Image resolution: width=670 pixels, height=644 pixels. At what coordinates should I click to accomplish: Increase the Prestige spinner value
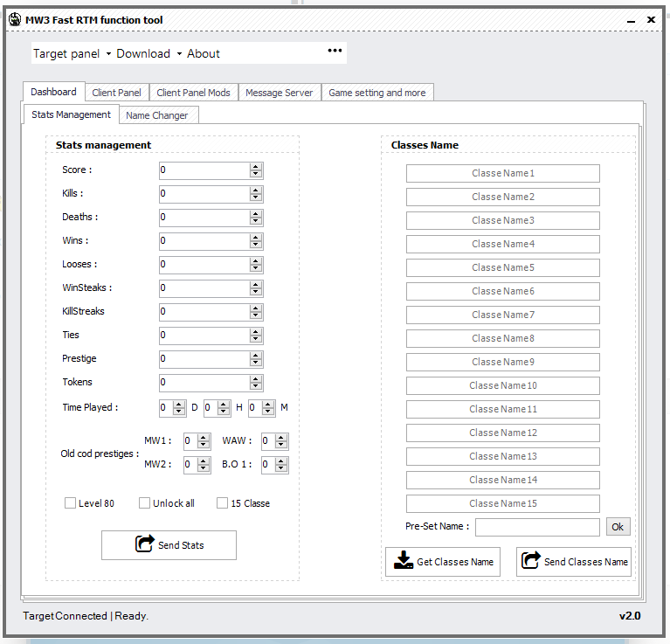click(x=256, y=355)
